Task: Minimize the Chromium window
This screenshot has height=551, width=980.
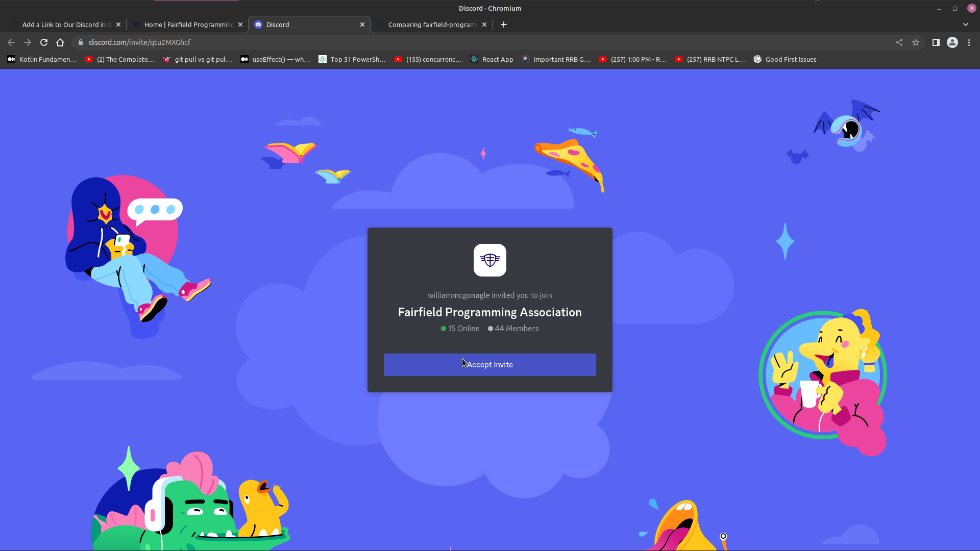Action: (939, 8)
